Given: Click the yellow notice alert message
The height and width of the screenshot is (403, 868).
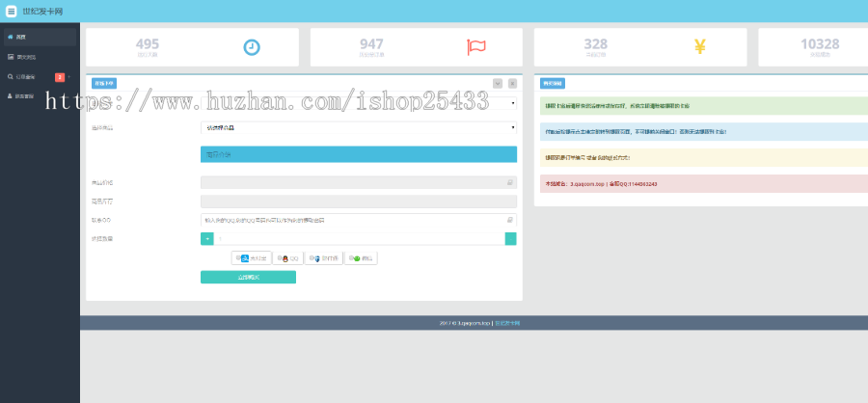Looking at the screenshot, I should [x=704, y=158].
